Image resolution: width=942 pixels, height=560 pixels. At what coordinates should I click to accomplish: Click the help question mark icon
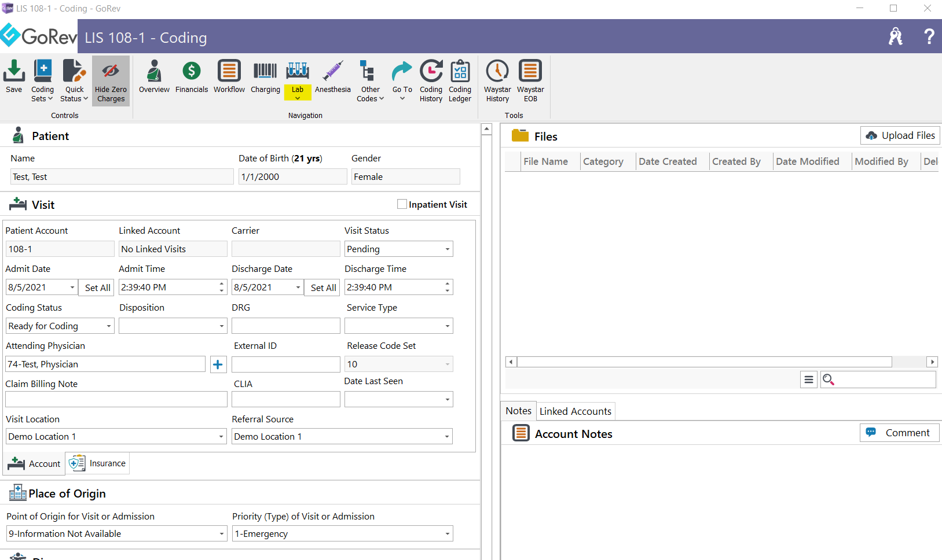pyautogui.click(x=929, y=36)
